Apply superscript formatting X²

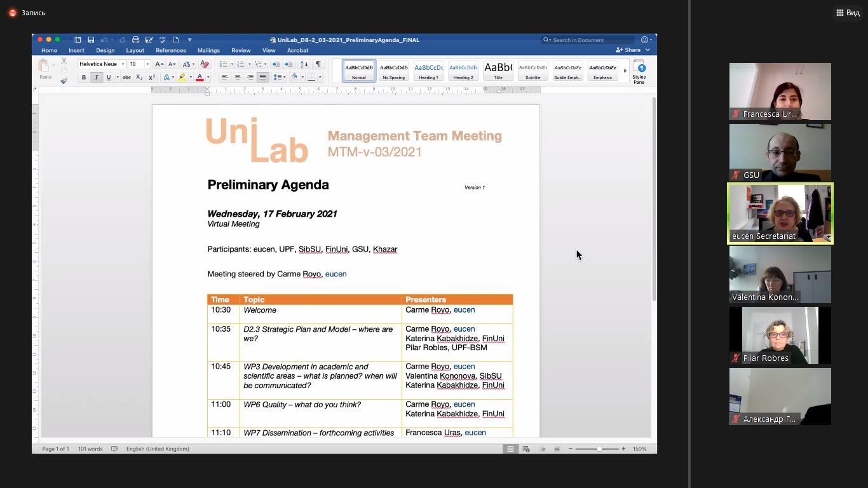(x=152, y=78)
